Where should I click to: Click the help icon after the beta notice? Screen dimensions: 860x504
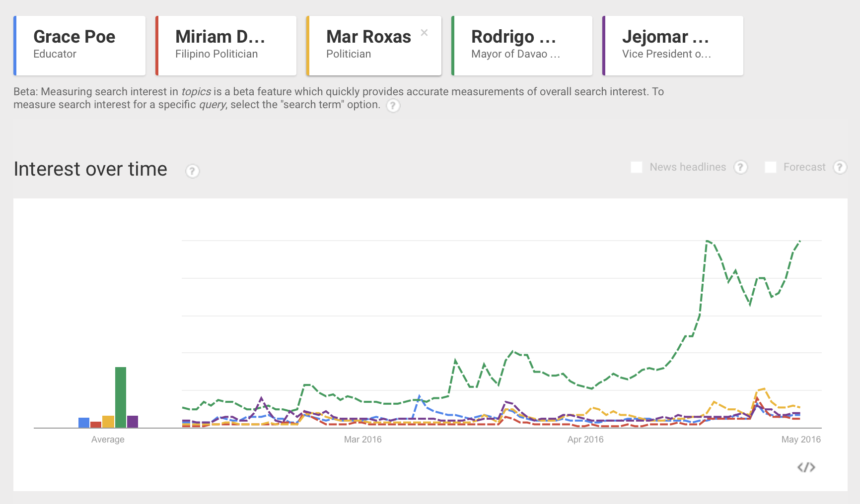[x=393, y=106]
